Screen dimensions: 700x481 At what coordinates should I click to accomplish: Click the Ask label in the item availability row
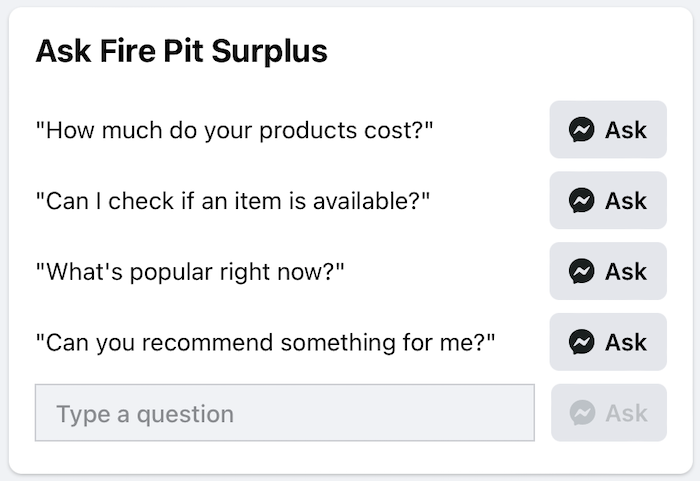[626, 201]
